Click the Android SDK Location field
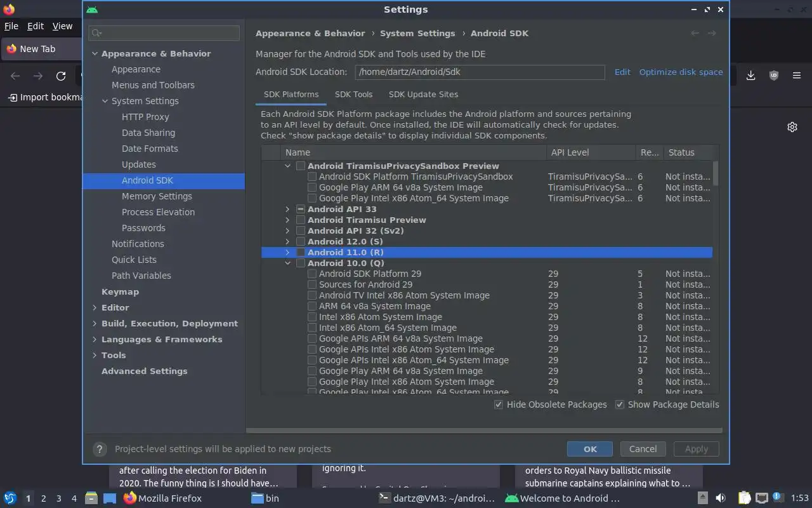This screenshot has height=508, width=812. coord(480,72)
